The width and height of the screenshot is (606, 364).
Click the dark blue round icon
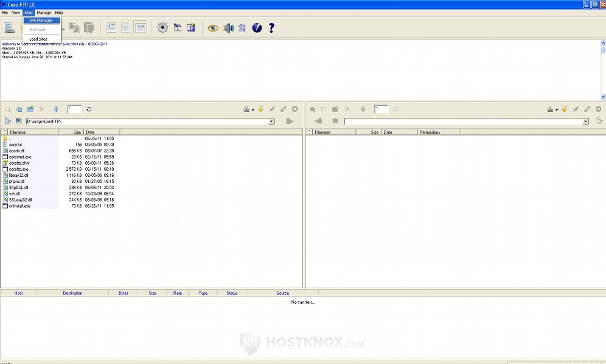pyautogui.click(x=257, y=28)
